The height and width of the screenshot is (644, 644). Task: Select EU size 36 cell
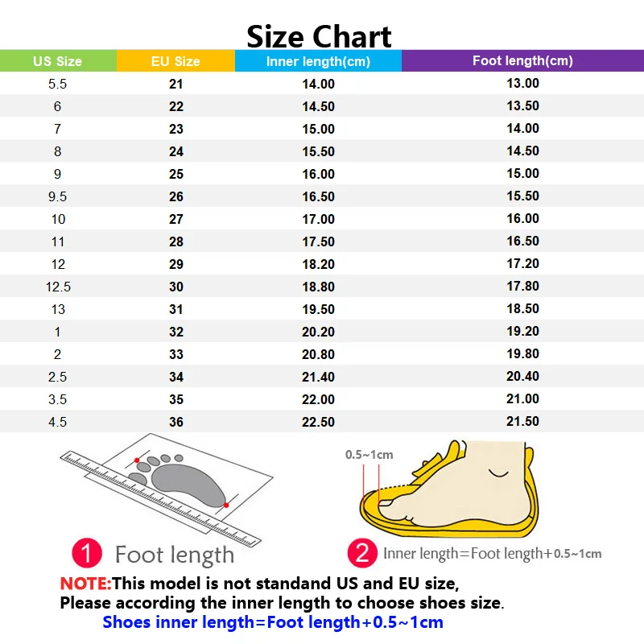176,422
